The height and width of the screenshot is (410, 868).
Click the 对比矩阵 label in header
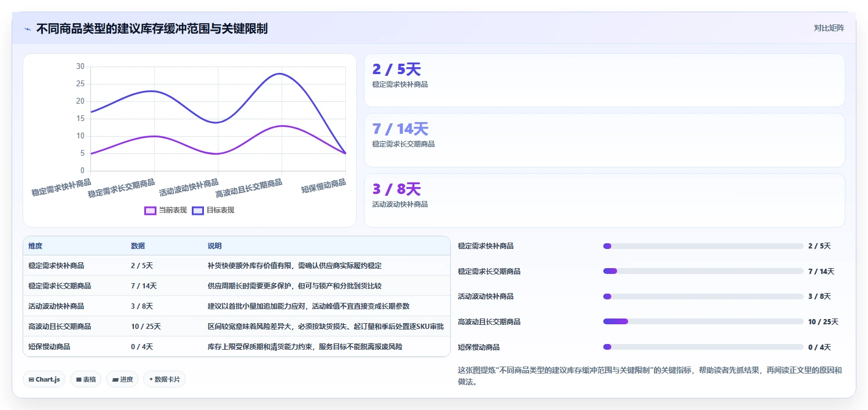(x=829, y=28)
